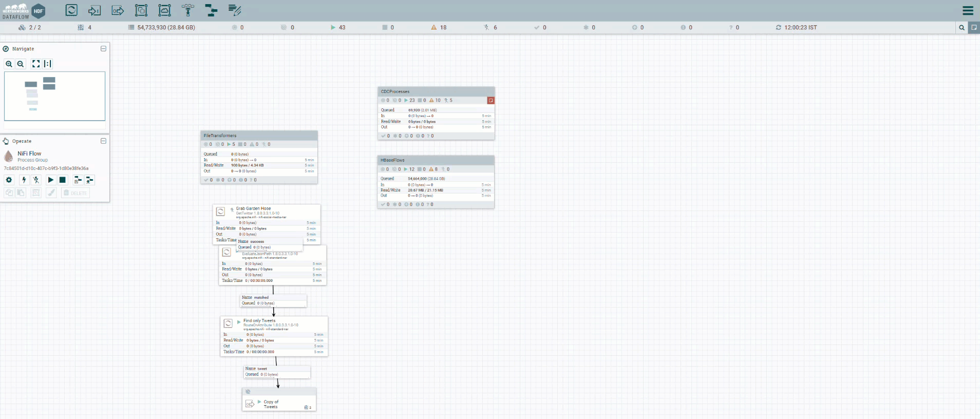Click the 'NiFi Flow' name in Operate
Image resolution: width=980 pixels, height=419 pixels.
(x=29, y=154)
